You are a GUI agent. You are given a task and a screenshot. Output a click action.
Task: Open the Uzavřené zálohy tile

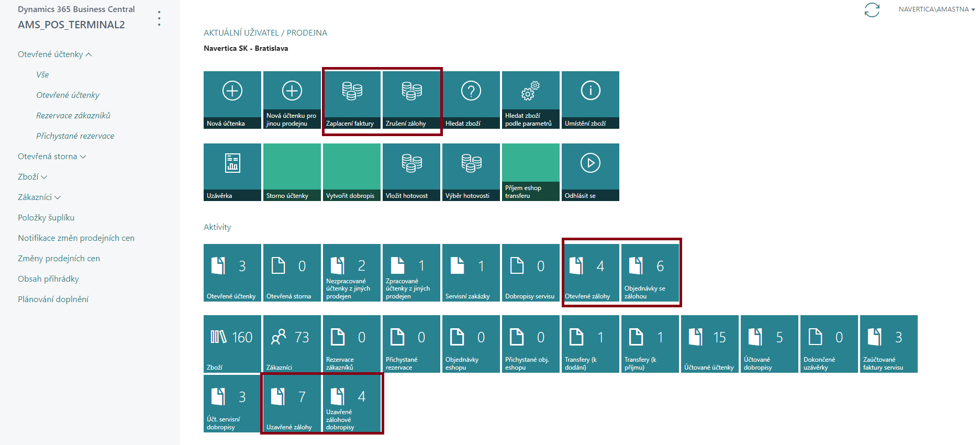[x=292, y=404]
